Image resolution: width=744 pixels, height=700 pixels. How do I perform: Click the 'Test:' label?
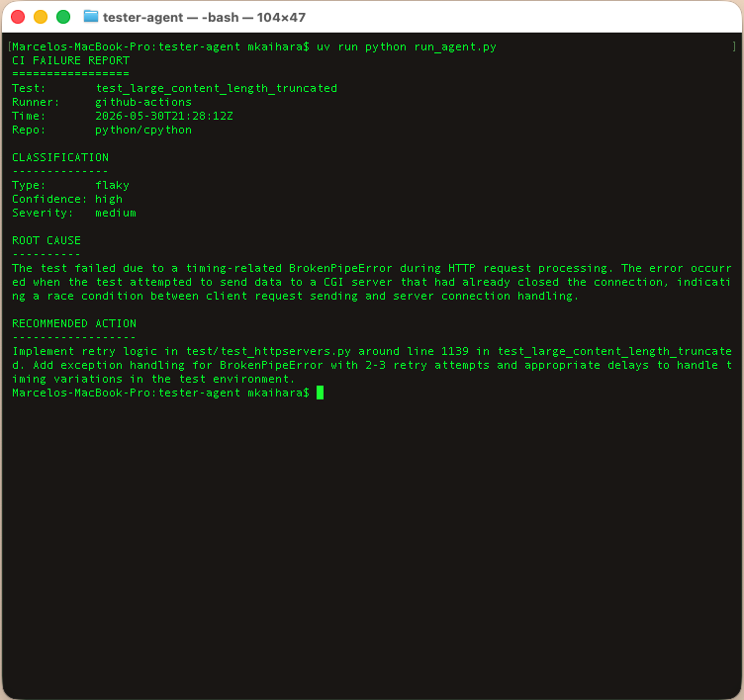click(x=29, y=89)
